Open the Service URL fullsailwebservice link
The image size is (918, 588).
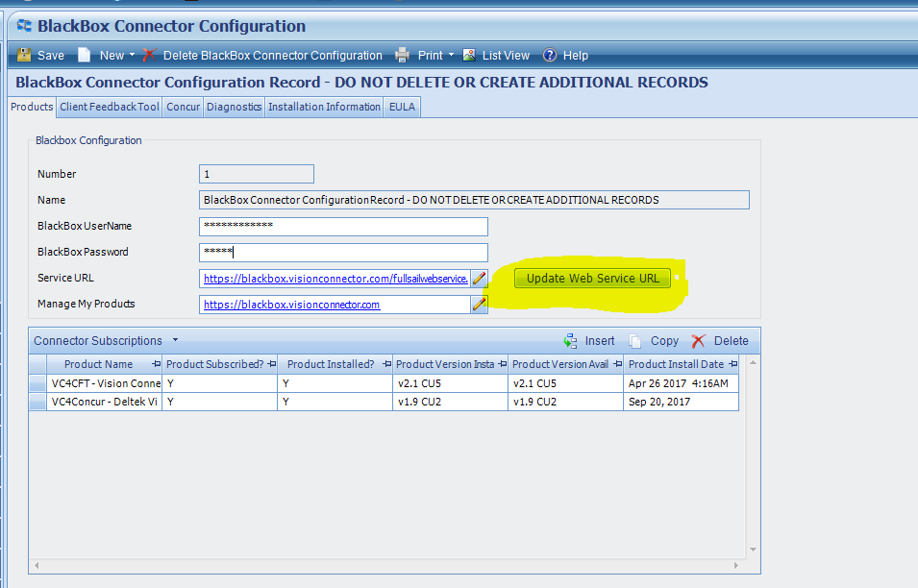336,279
